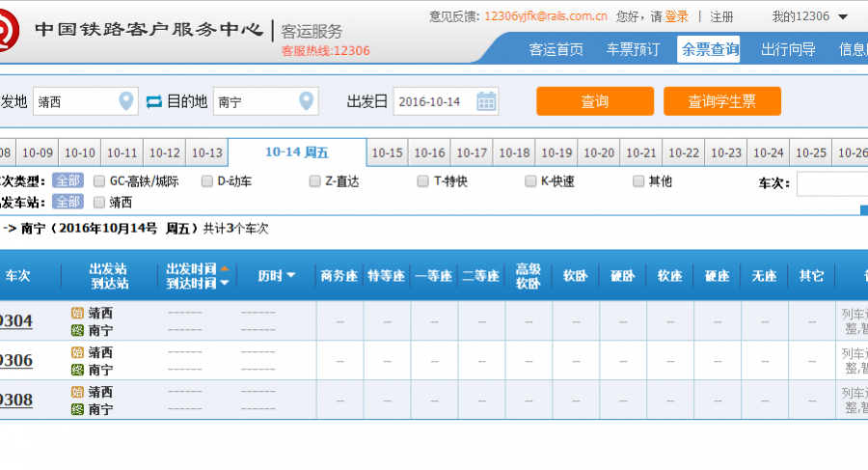This screenshot has height=470, width=868.
Task: Select 全部 for train type filter
Action: (68, 180)
